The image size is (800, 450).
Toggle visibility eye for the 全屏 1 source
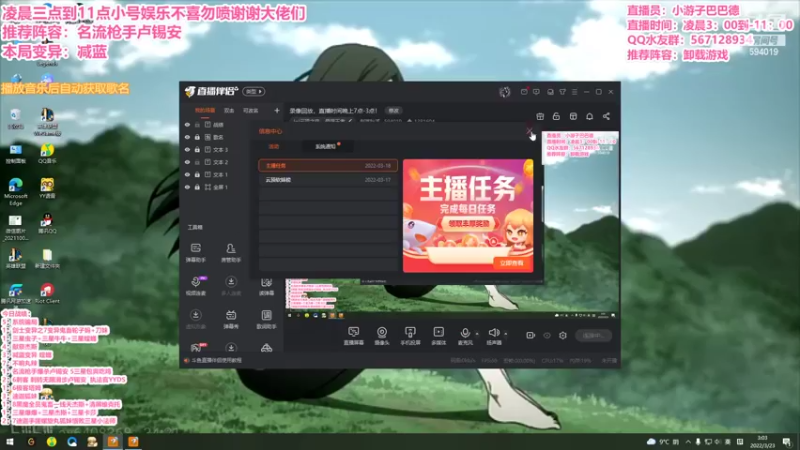[187, 187]
